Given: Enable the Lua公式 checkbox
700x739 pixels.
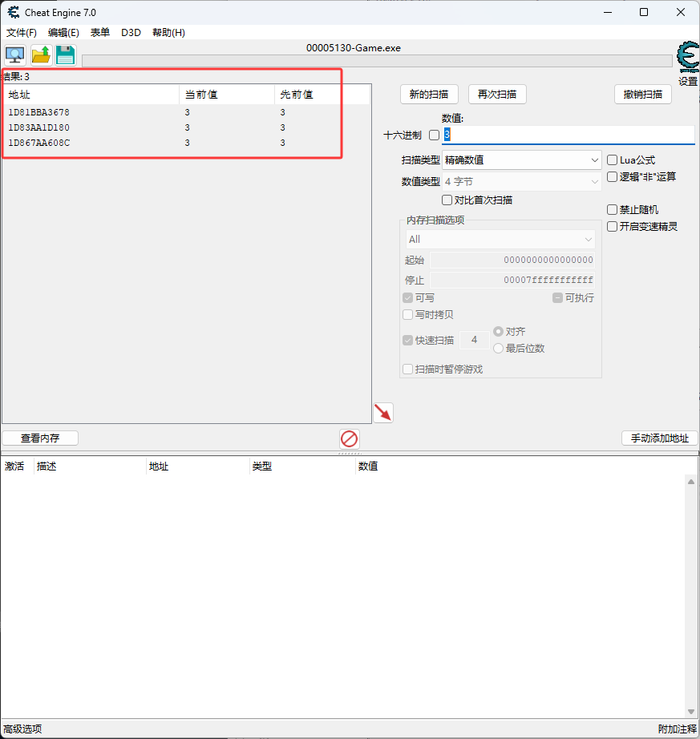Looking at the screenshot, I should tap(612, 160).
